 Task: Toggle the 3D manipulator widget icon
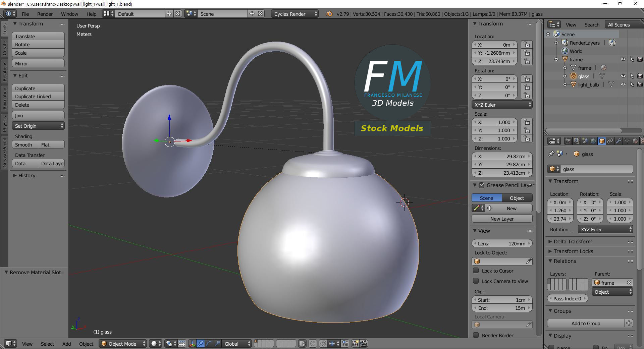(192, 344)
